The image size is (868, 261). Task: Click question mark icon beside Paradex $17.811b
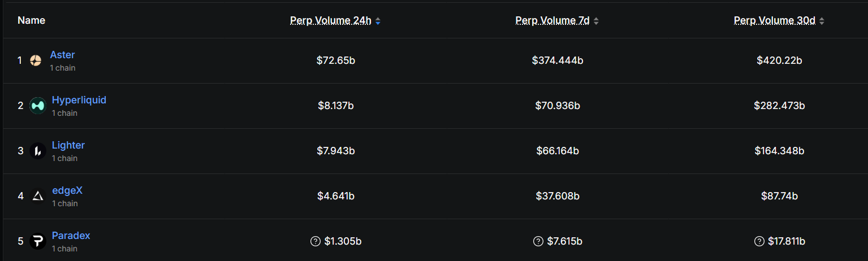759,241
